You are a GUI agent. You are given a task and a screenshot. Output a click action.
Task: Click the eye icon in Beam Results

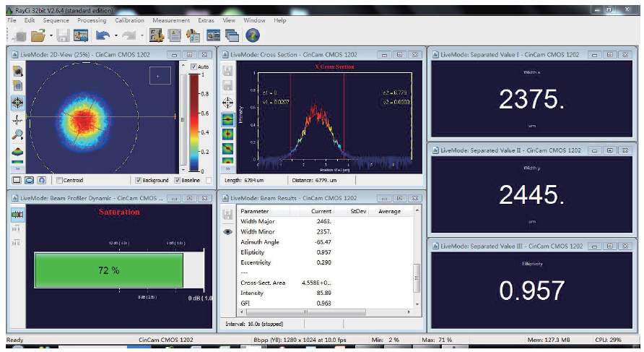227,232
